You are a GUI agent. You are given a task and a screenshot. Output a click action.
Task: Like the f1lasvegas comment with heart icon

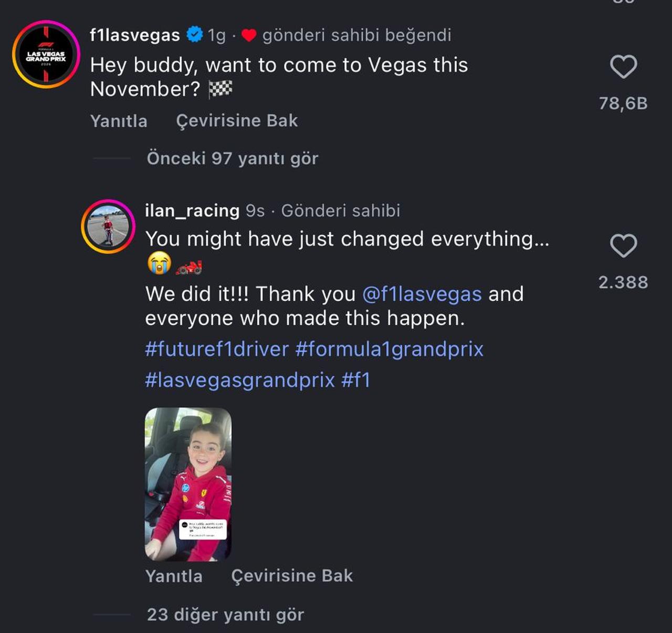click(623, 67)
